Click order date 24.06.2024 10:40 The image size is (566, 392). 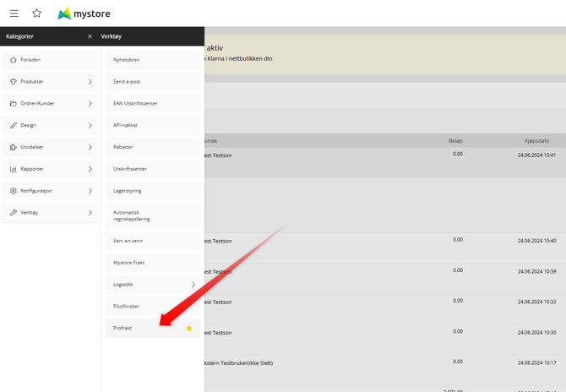pyautogui.click(x=536, y=241)
